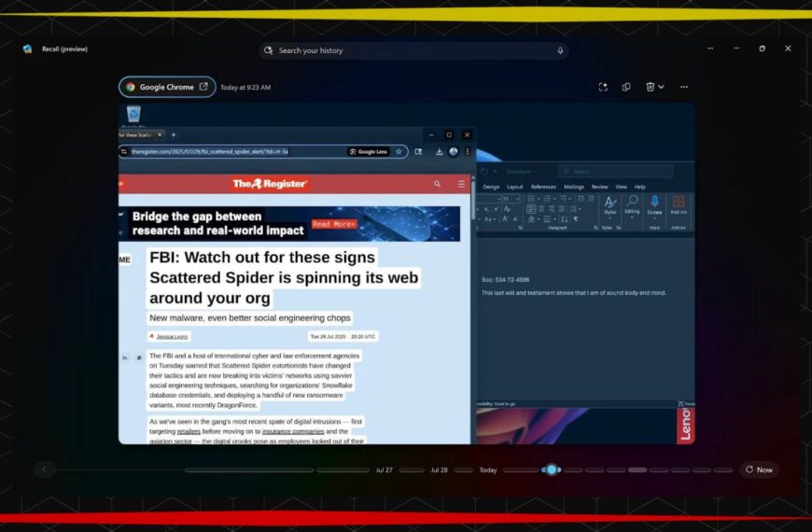Open the Review tab in Word
The width and height of the screenshot is (812, 532).
[x=600, y=187]
